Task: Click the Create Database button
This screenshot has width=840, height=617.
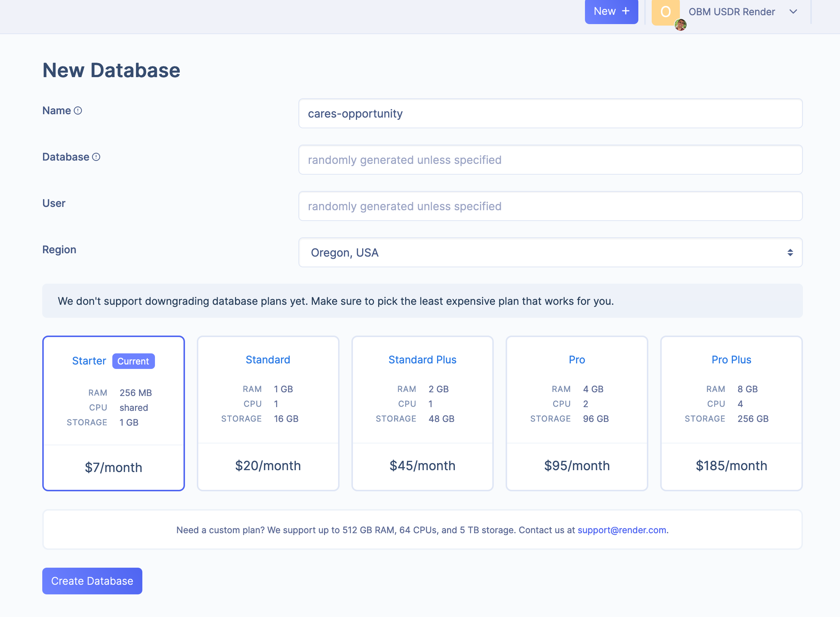Action: pyautogui.click(x=92, y=581)
